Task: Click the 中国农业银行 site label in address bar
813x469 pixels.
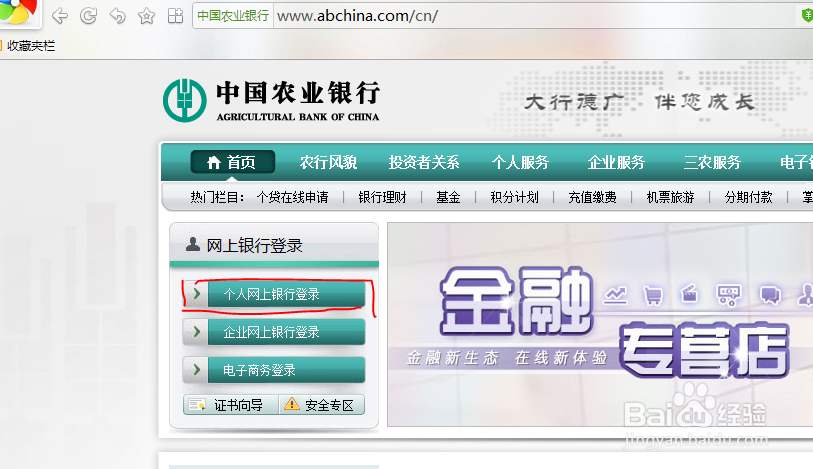Action: 233,16
